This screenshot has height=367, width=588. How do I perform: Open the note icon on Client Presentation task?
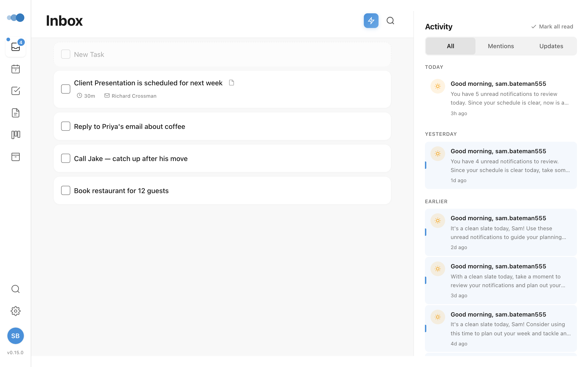coord(231,83)
